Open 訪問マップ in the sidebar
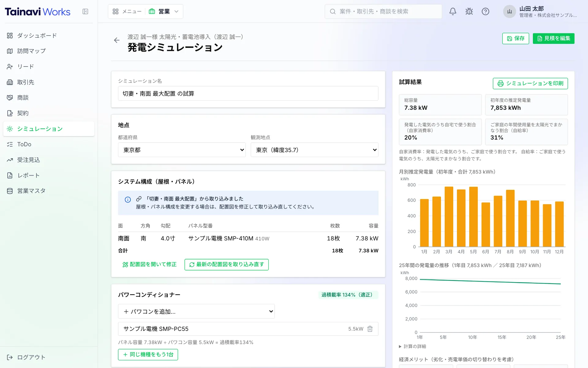This screenshot has height=368, width=588. click(49, 51)
